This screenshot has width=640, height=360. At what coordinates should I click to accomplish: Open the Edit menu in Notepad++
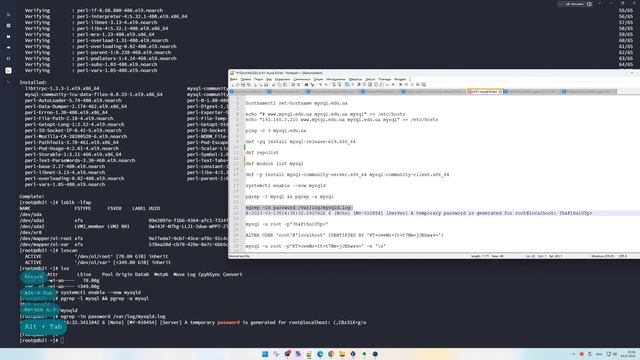(245, 79)
